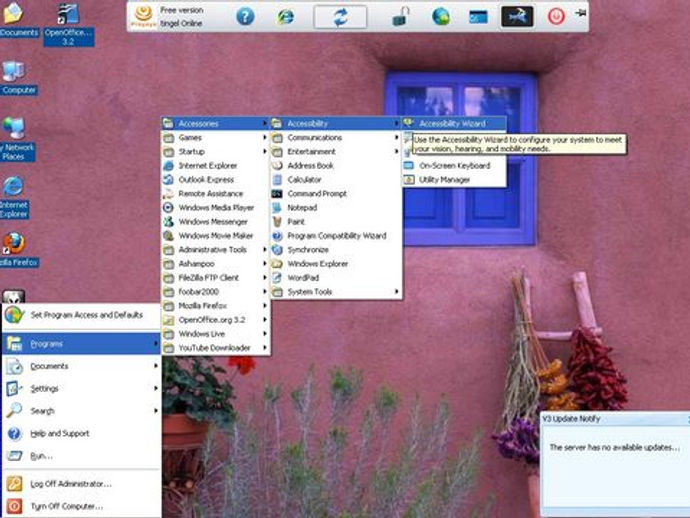This screenshot has height=518, width=690.
Task: Open Search in the Start menu
Action: 81,411
